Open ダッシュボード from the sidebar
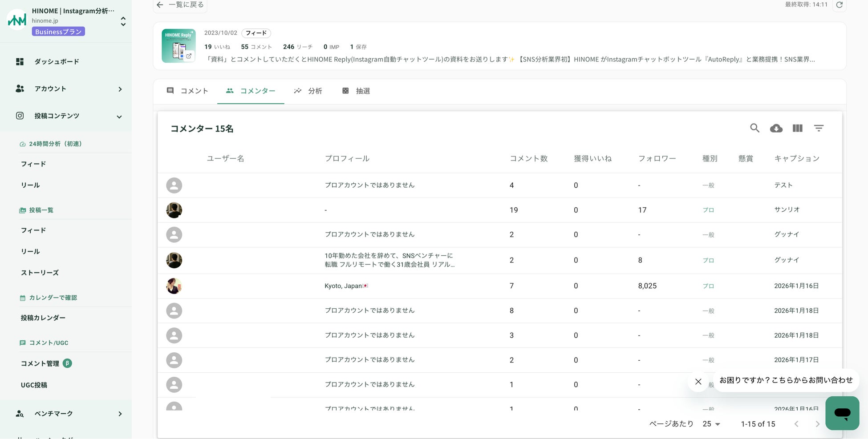The width and height of the screenshot is (868, 439). coord(57,62)
